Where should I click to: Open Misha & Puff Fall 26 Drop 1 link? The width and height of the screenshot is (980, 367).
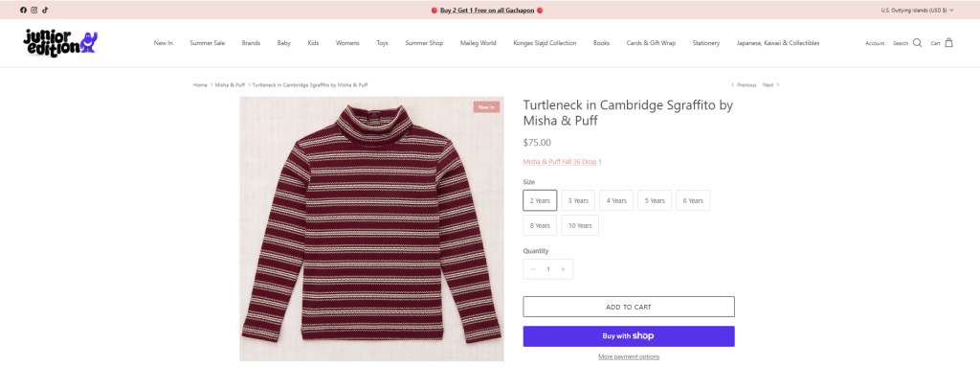click(x=563, y=162)
